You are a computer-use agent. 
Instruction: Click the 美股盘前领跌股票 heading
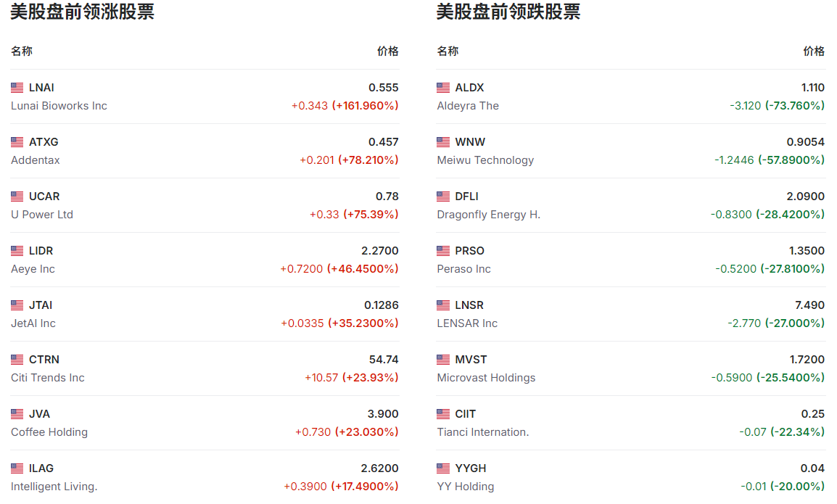pyautogui.click(x=508, y=12)
